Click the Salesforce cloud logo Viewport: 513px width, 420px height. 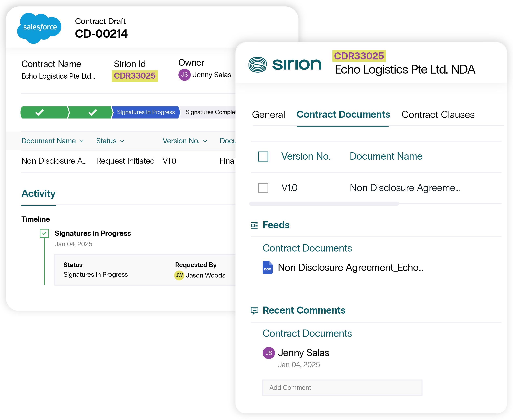(39, 28)
